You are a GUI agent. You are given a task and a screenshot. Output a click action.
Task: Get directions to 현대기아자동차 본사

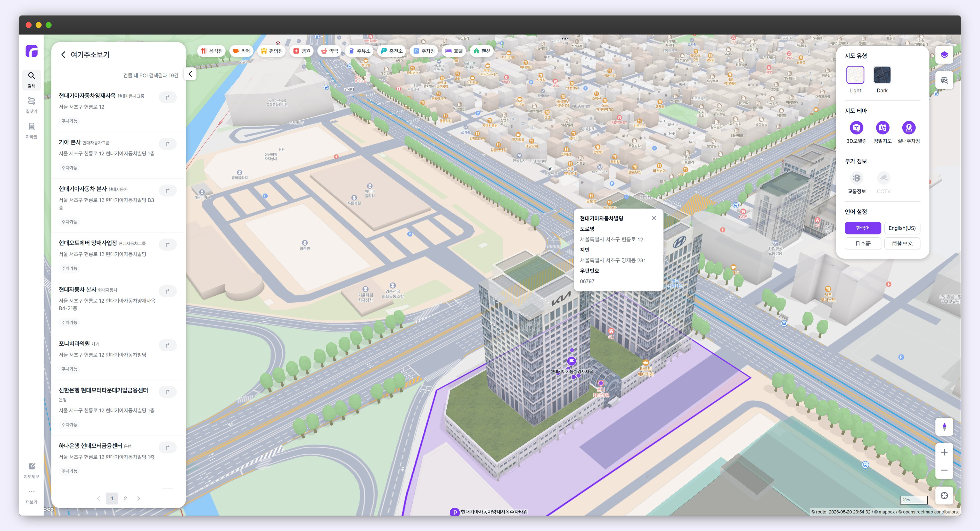click(167, 190)
